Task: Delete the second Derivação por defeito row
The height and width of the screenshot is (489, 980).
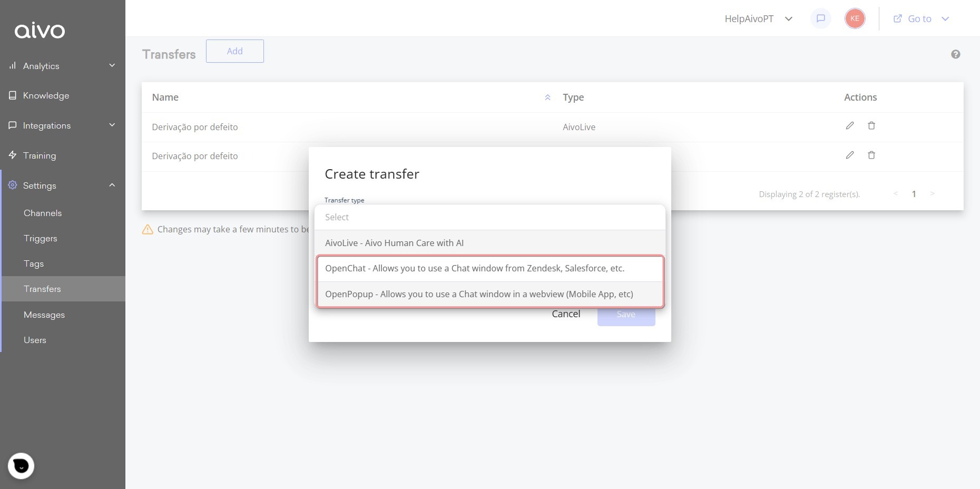Action: tap(871, 155)
